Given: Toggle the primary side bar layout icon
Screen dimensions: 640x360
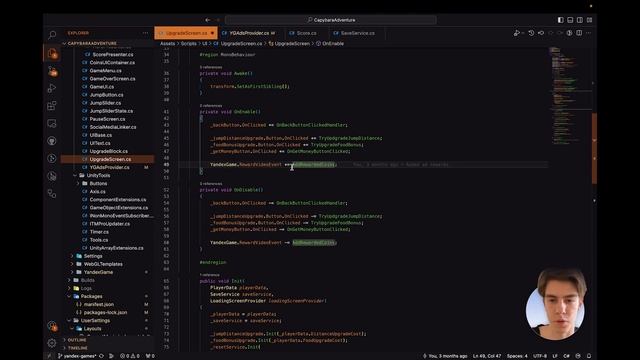Looking at the screenshot, I should click(x=560, y=20).
